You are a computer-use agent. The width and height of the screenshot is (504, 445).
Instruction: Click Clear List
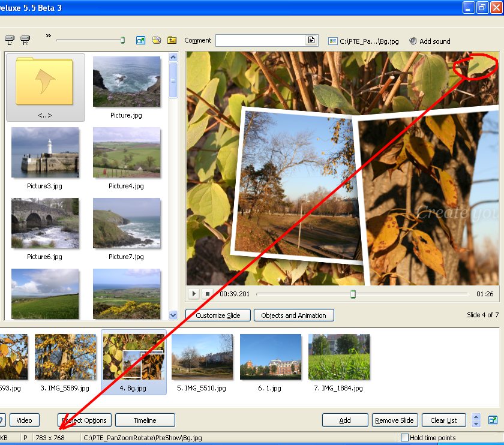[x=443, y=420]
